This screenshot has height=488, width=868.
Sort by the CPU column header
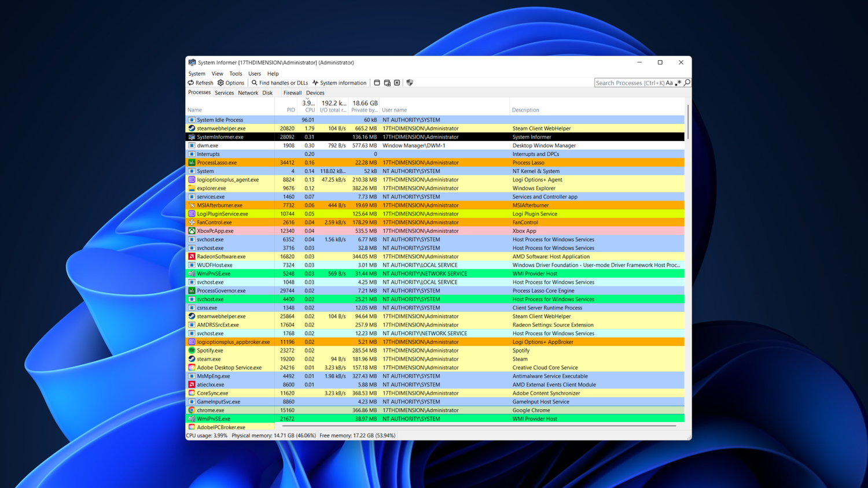307,106
